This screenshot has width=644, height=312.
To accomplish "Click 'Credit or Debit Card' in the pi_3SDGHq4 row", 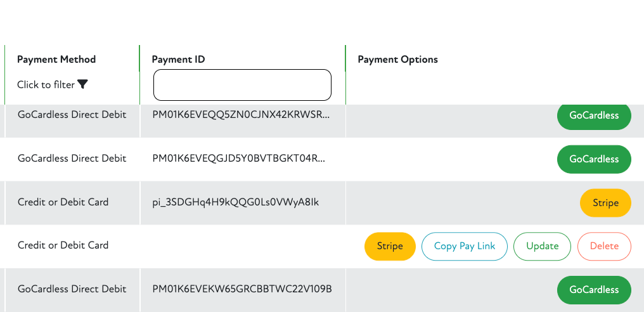I will 63,202.
